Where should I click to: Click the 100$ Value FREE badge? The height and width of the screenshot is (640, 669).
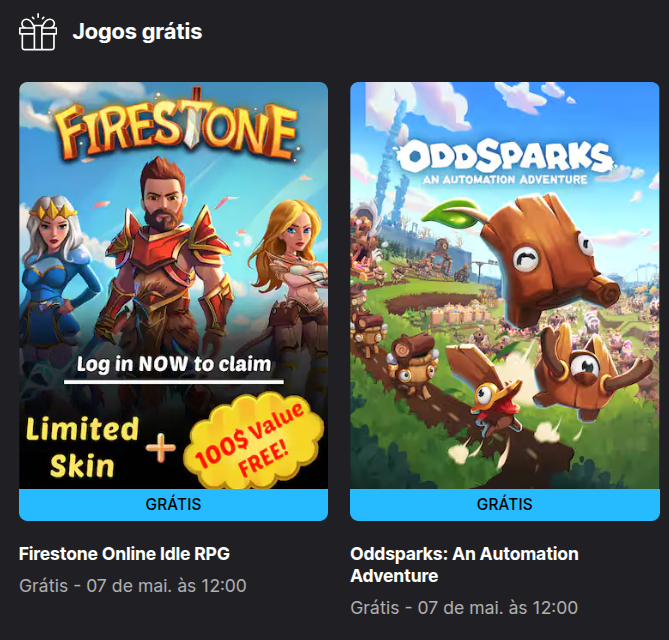pyautogui.click(x=254, y=441)
